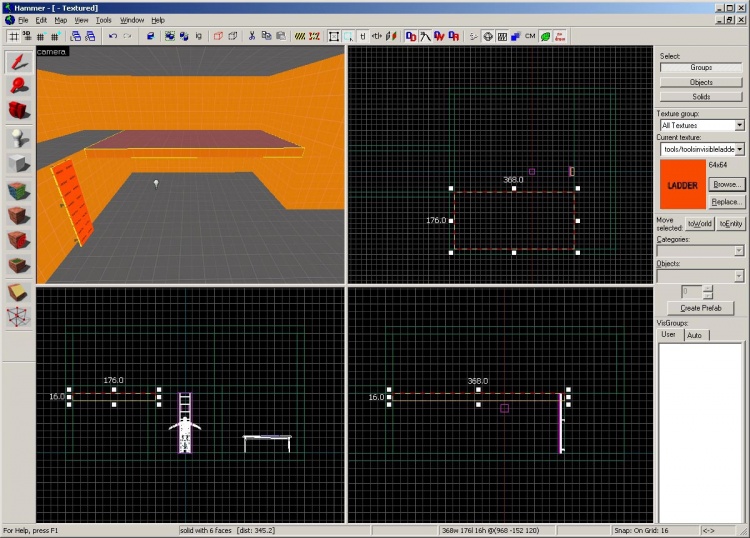Select the Camera tool
750x538 pixels.
(x=19, y=111)
